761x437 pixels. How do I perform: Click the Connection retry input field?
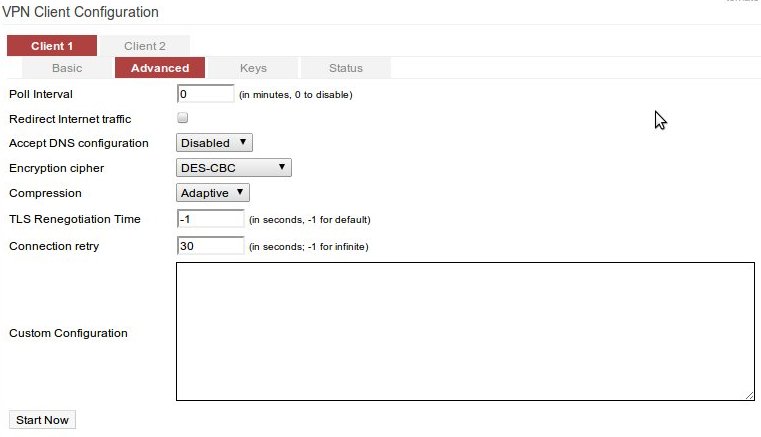[211, 246]
